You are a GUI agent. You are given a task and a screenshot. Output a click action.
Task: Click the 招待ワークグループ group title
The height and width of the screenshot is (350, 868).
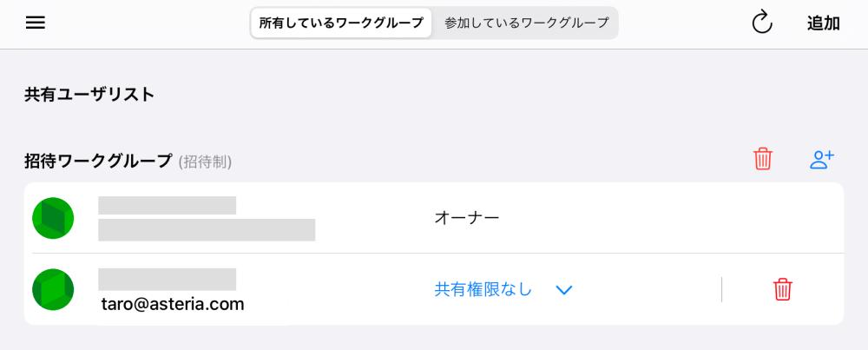point(98,161)
